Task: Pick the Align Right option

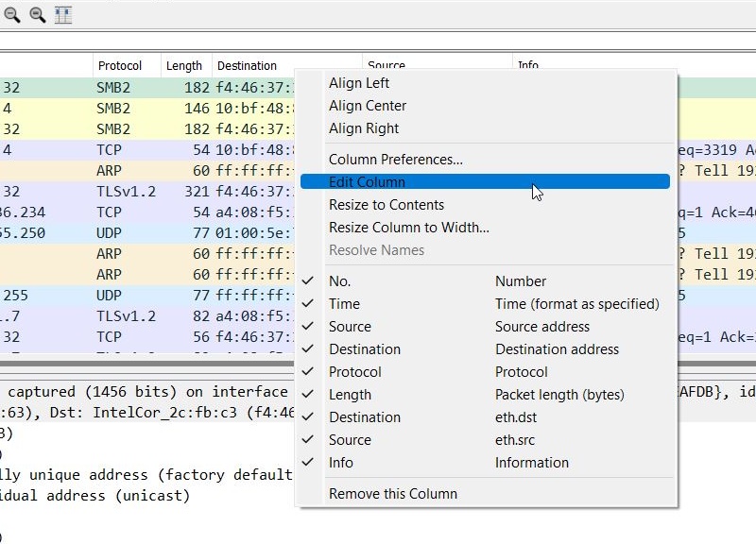Action: click(363, 128)
